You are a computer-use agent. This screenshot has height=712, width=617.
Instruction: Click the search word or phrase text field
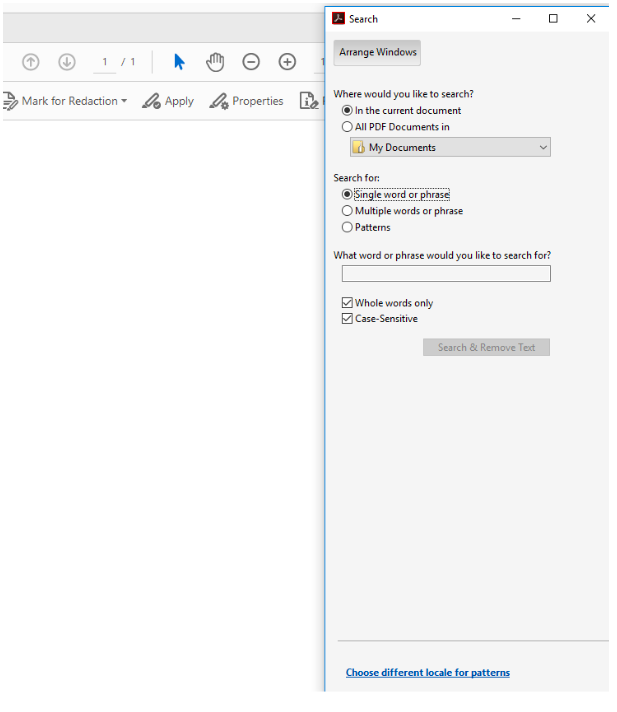click(446, 274)
